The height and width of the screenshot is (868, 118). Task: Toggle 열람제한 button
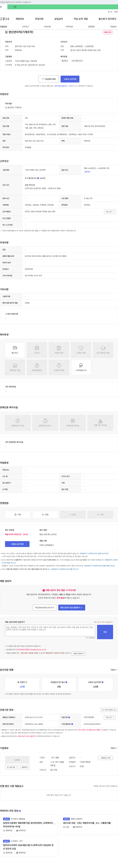click(24, 767)
